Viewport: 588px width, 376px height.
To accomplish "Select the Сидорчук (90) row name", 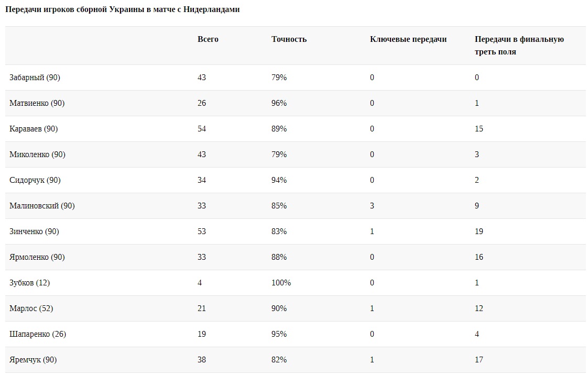I will click(35, 180).
